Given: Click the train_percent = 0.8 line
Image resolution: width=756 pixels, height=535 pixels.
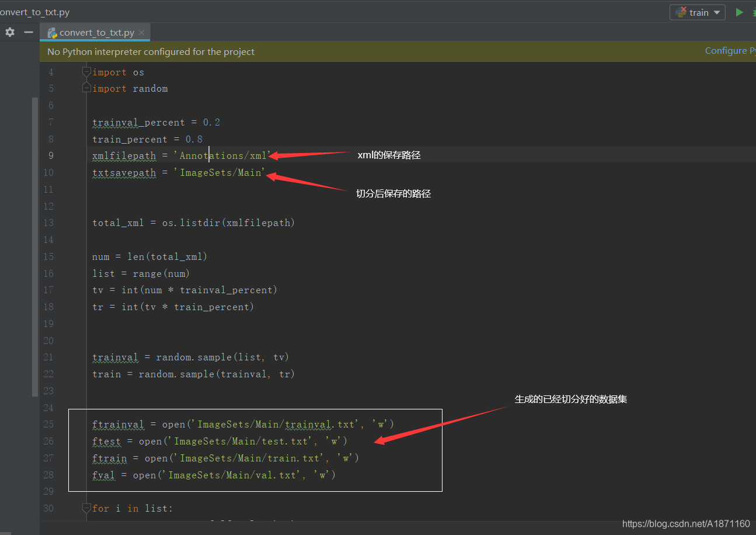Looking at the screenshot, I should [x=148, y=139].
